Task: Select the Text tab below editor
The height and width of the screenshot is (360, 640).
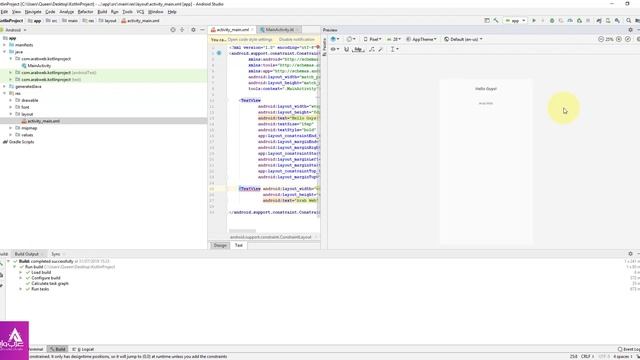Action: pyautogui.click(x=239, y=245)
